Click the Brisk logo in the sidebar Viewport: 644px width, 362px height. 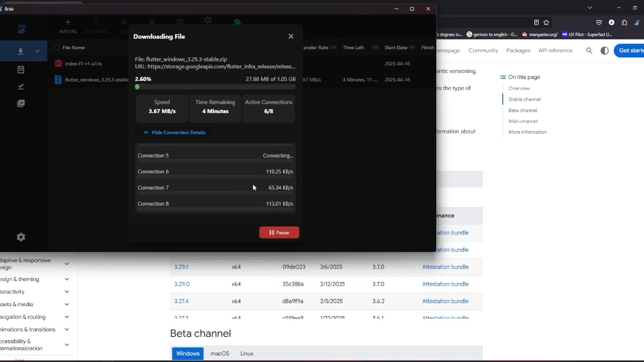pyautogui.click(x=22, y=29)
